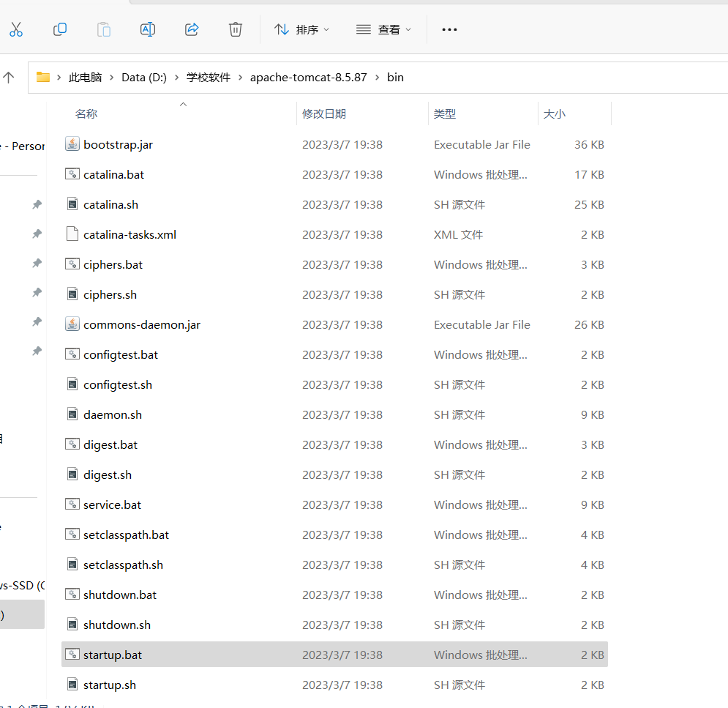This screenshot has width=728, height=708.
Task: Click the startup.sh file name
Action: pyautogui.click(x=110, y=685)
